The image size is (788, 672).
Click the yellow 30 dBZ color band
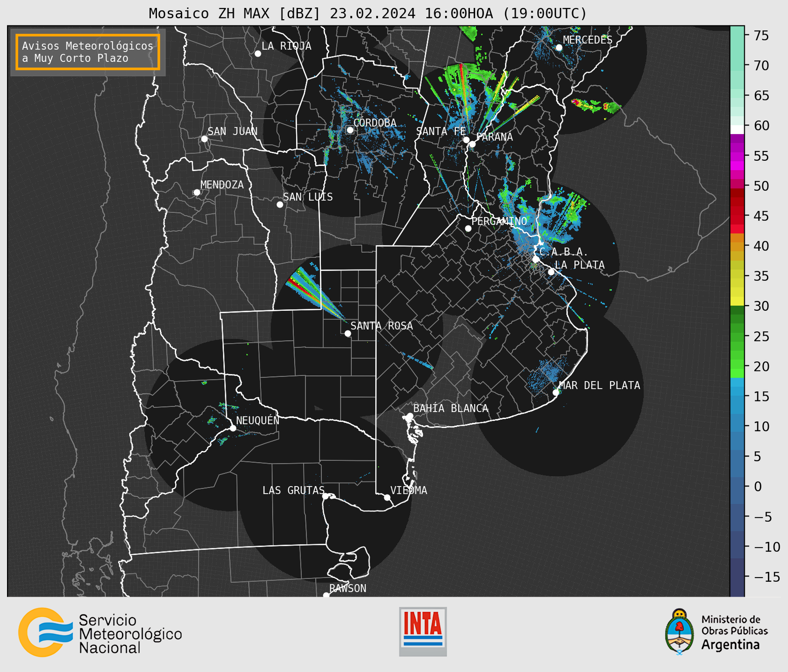[x=737, y=301]
